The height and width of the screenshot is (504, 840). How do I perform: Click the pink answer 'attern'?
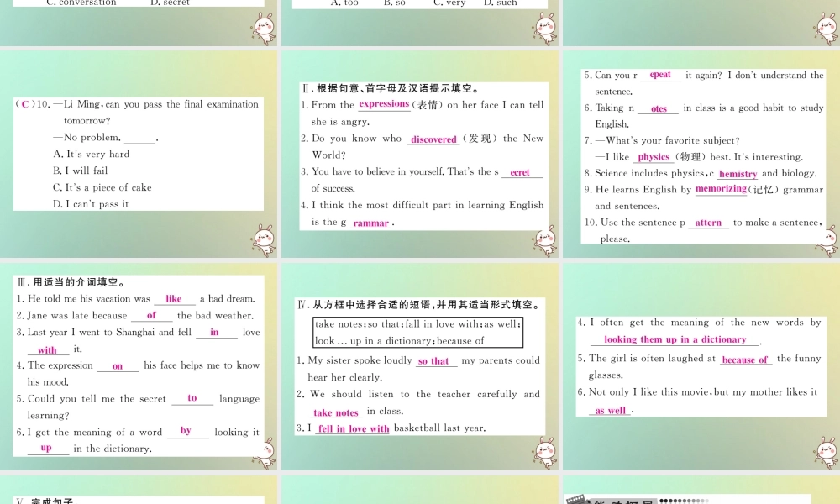click(708, 223)
